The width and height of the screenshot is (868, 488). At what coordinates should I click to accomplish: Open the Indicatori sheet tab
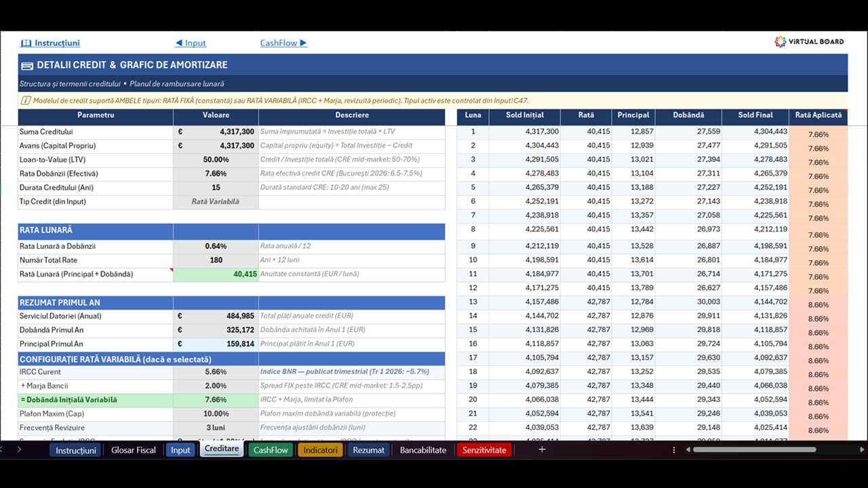pyautogui.click(x=320, y=450)
